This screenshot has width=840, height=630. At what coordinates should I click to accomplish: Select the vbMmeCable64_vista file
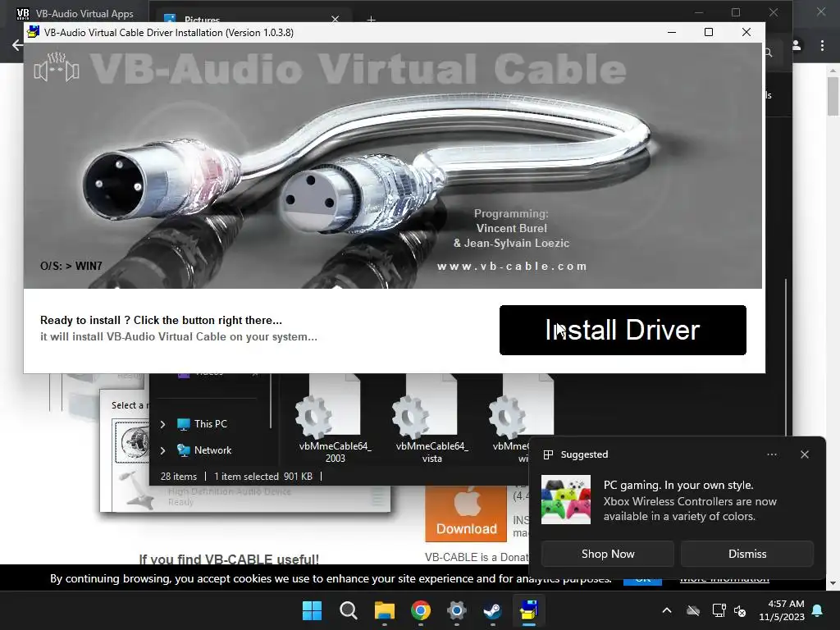(x=431, y=419)
